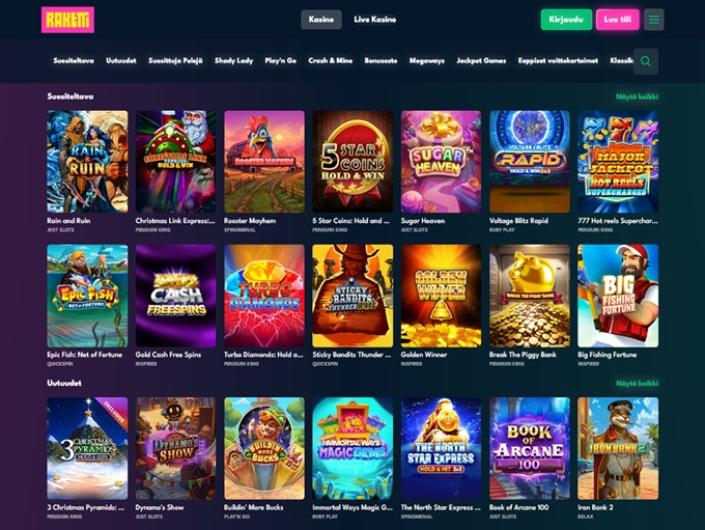The image size is (705, 530).
Task: Open the 5 Star Coins thumbnail
Action: click(x=352, y=162)
